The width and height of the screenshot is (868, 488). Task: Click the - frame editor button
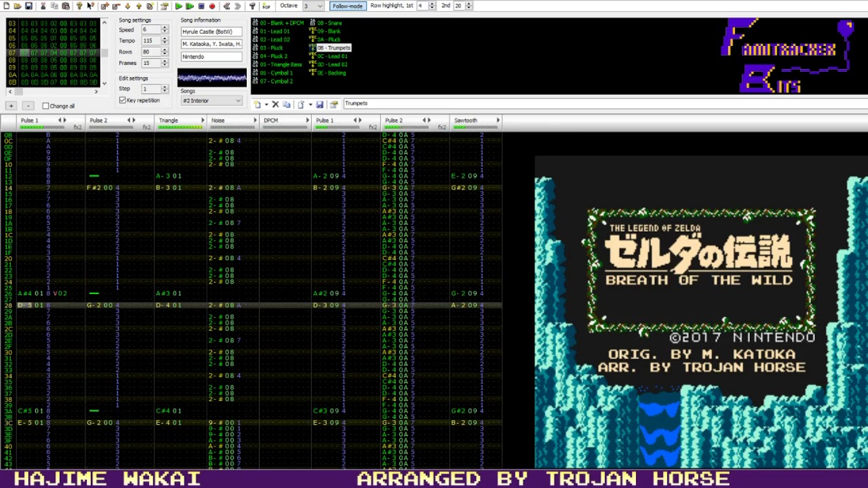[28, 106]
